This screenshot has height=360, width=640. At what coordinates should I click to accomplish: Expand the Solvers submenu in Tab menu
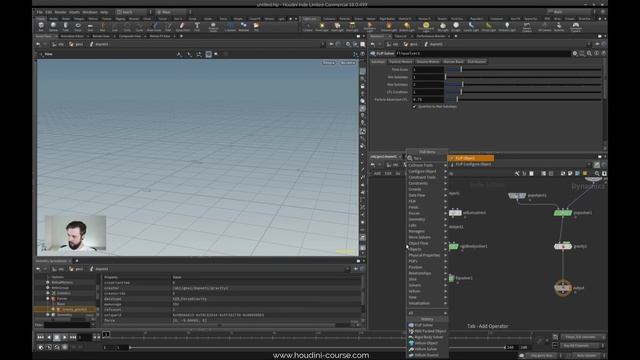point(427,285)
